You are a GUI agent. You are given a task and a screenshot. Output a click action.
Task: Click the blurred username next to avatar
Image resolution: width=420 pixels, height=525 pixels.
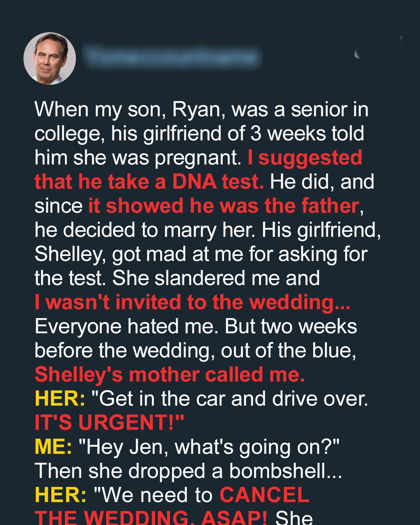click(172, 57)
